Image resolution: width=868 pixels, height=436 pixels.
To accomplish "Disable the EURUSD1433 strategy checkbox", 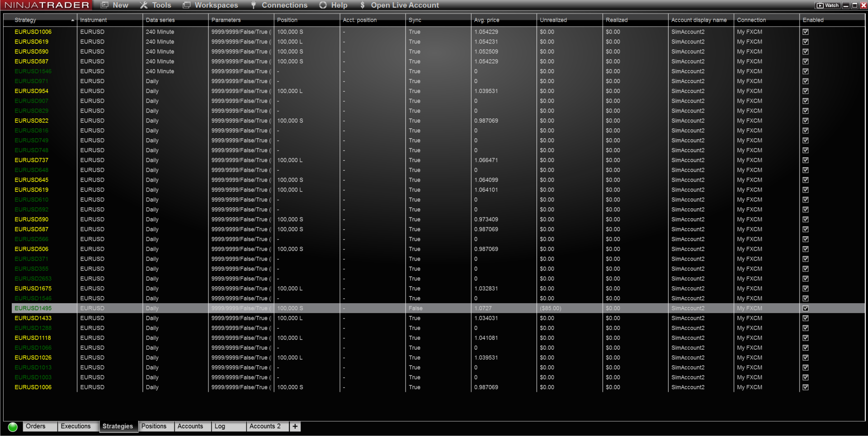I will click(x=806, y=319).
